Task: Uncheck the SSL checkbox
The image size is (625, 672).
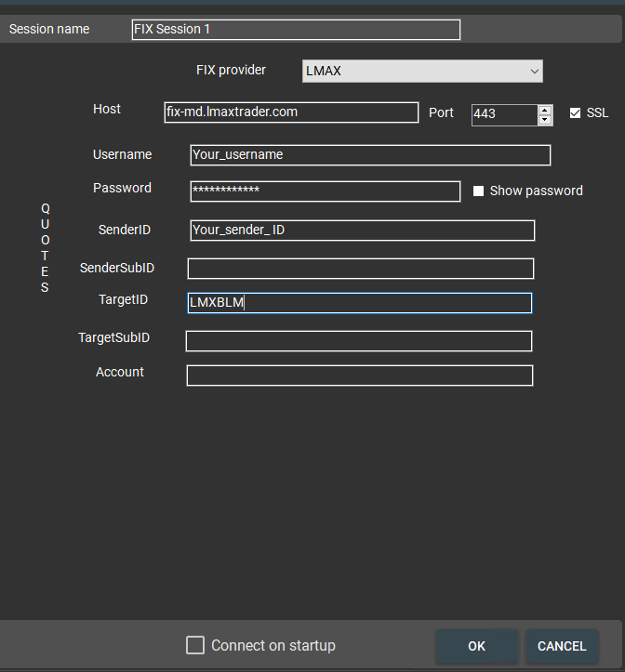Action: coord(575,113)
